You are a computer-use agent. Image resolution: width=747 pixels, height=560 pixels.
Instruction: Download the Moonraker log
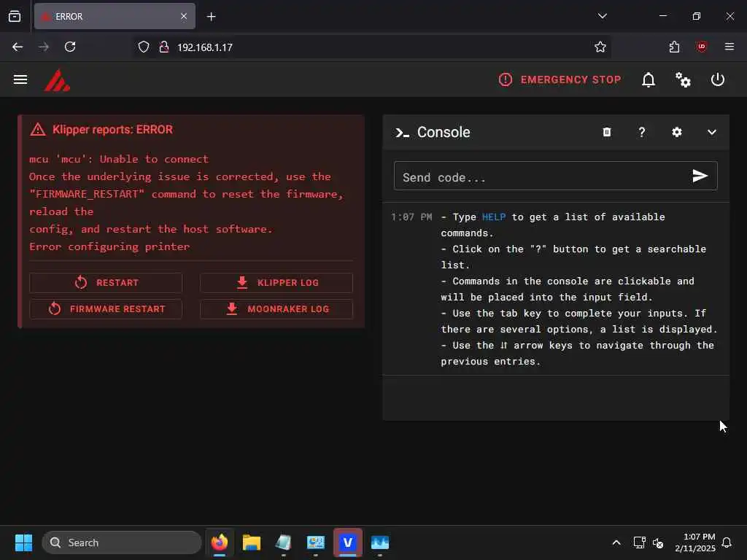[276, 308]
